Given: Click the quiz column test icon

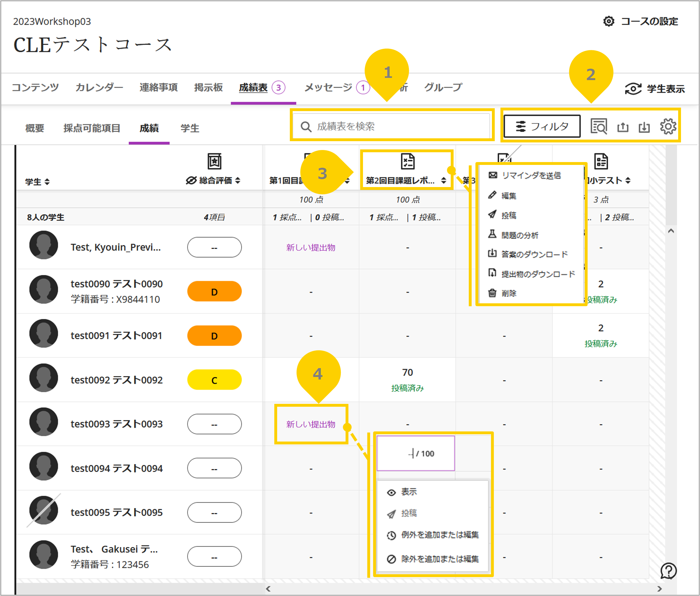Looking at the screenshot, I should pos(601,161).
